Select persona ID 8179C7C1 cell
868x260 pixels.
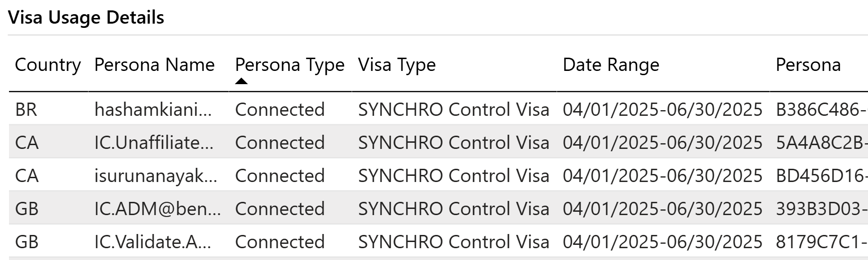point(821,242)
